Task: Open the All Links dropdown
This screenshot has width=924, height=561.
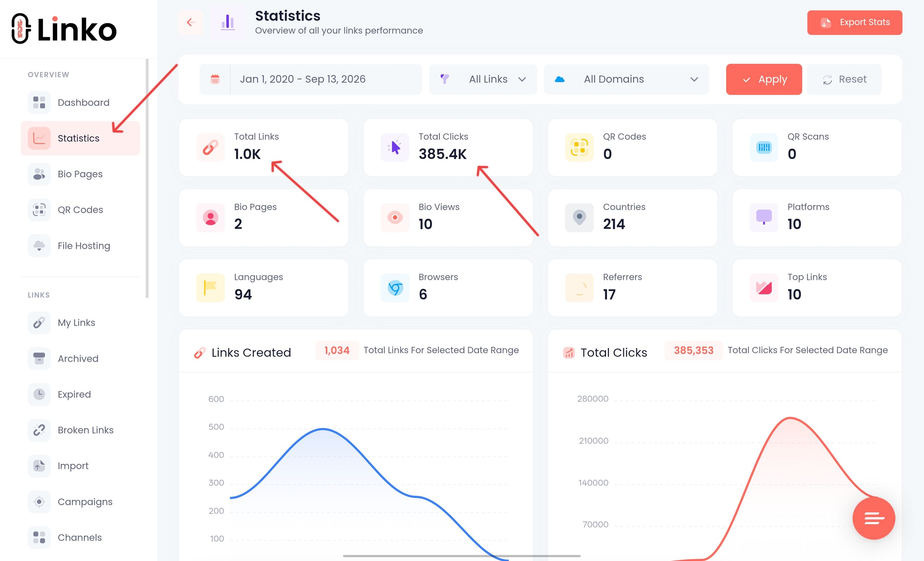Action: click(483, 79)
